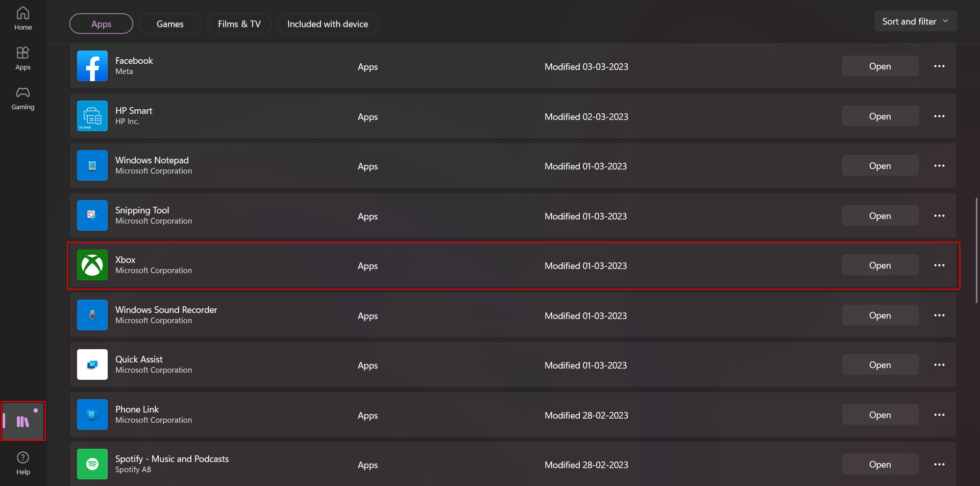
Task: Open Help in the sidebar
Action: (23, 464)
